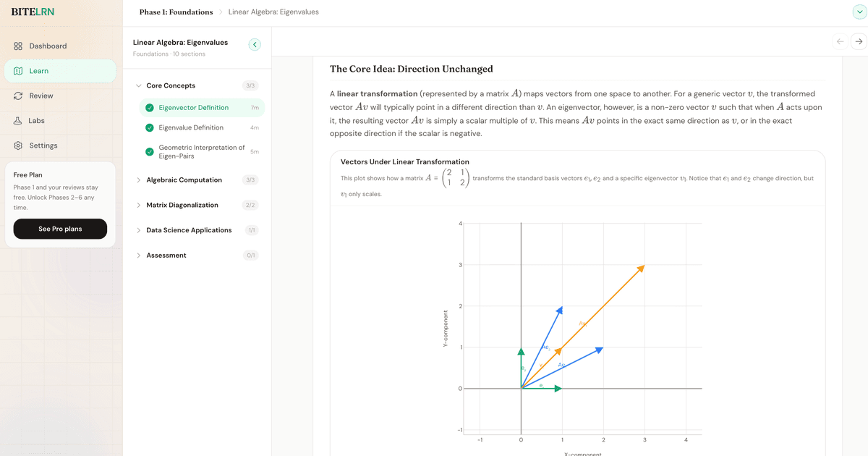The width and height of the screenshot is (868, 456).
Task: Collapse the course outline panel arrow
Action: pos(255,45)
